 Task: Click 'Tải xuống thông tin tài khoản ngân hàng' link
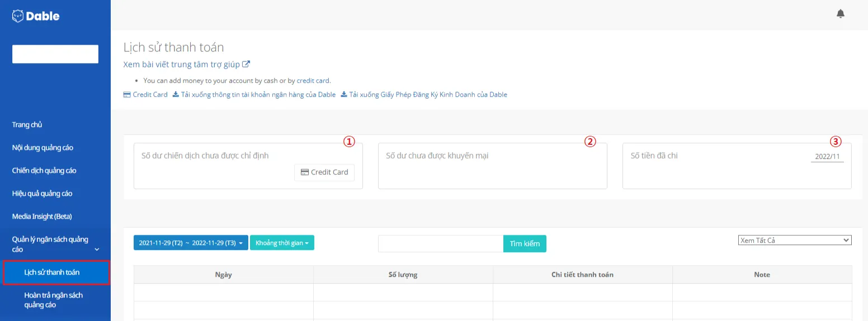click(258, 95)
